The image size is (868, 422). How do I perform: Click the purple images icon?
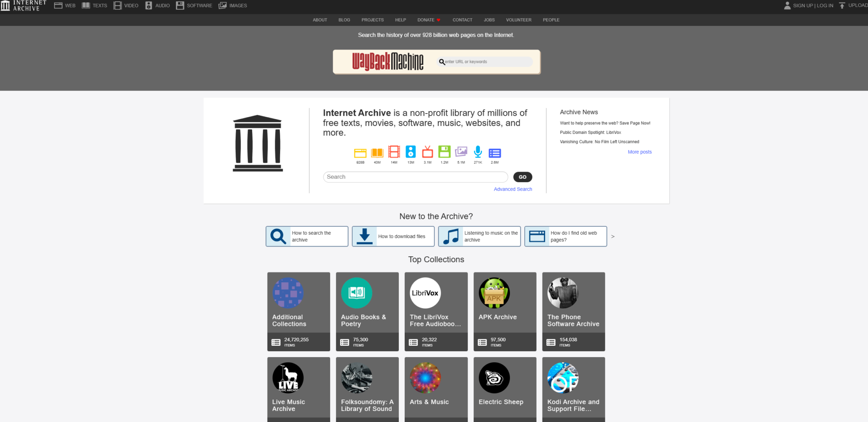point(461,152)
